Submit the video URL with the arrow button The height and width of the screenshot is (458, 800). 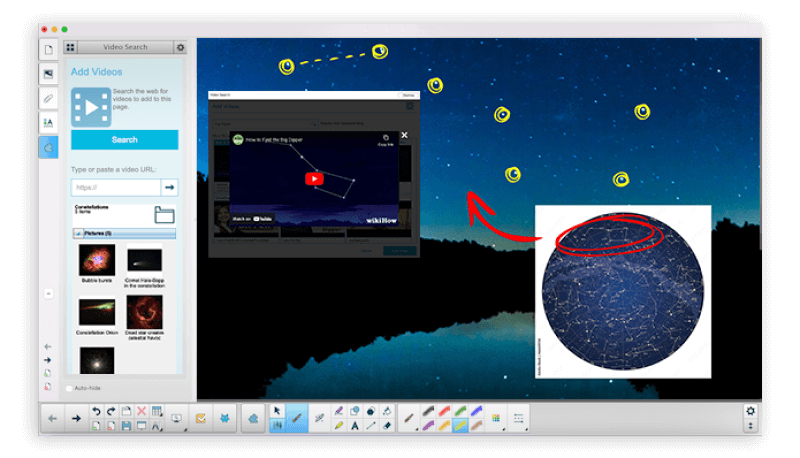coord(170,187)
